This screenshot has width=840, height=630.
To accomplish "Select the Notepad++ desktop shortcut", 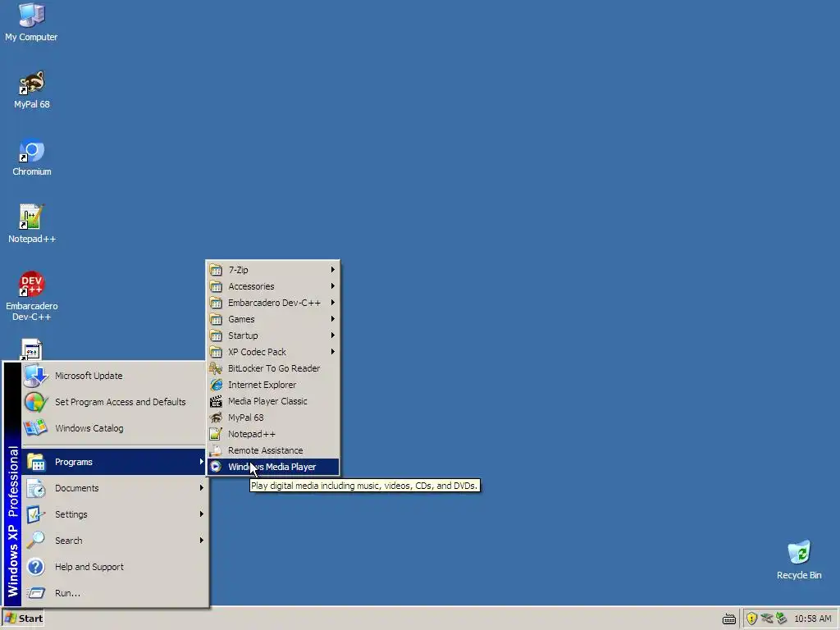I will [x=32, y=224].
